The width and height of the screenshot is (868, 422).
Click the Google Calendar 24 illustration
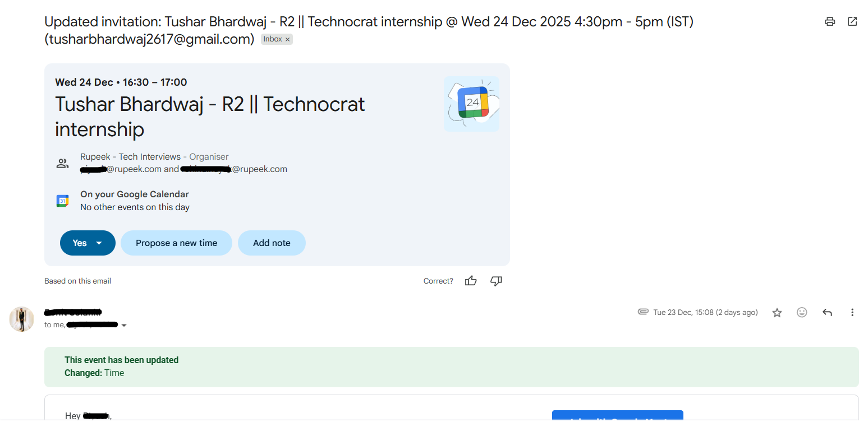point(471,104)
